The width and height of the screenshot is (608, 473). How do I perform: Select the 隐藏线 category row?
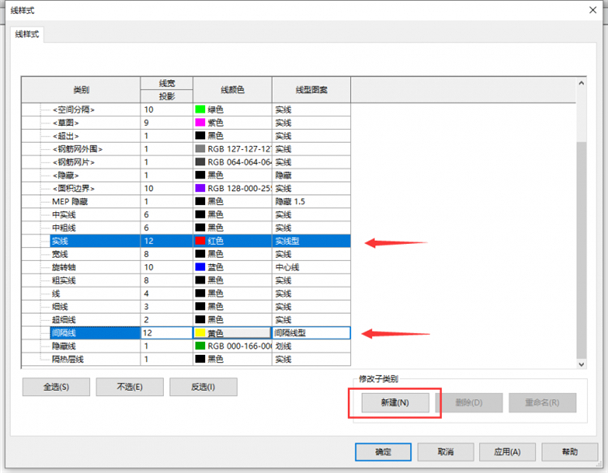click(186, 346)
